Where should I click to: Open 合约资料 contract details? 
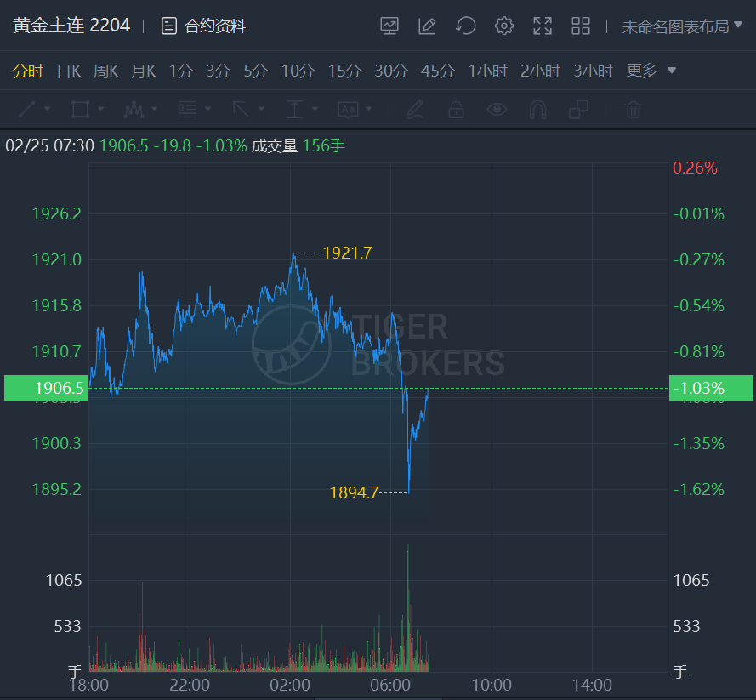coord(204,26)
